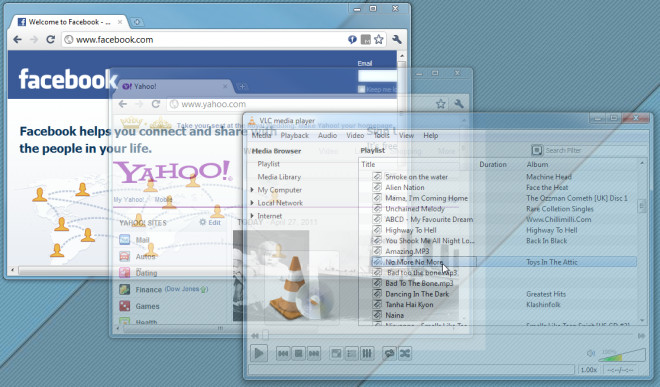Expand My Computer in Media Browser
This screenshot has height=387, width=660.
coord(252,190)
